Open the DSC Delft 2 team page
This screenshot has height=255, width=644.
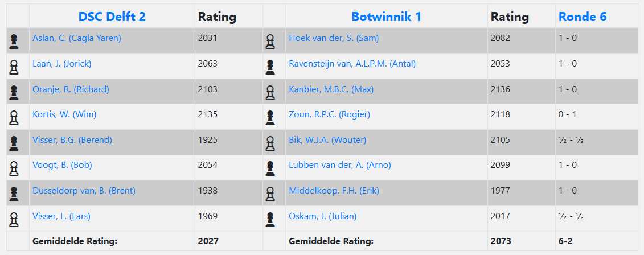[108, 17]
